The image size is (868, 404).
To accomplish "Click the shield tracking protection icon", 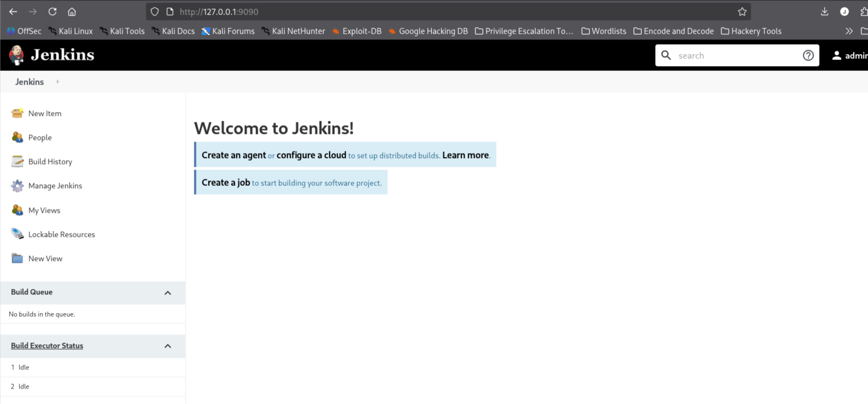I will [x=155, y=12].
